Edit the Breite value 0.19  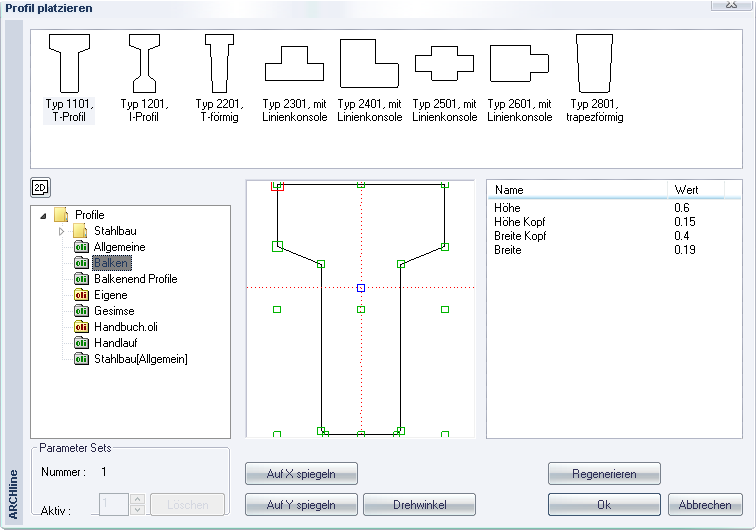point(685,250)
